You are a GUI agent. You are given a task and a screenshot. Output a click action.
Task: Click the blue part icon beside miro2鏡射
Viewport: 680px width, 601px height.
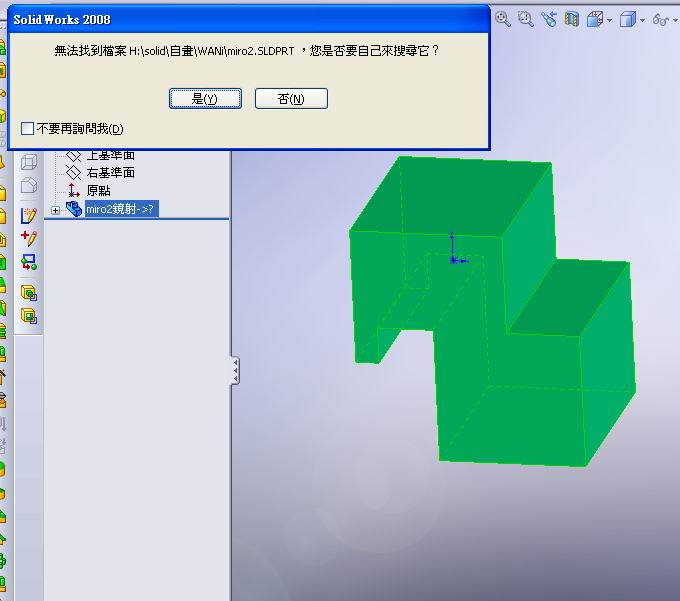[74, 209]
